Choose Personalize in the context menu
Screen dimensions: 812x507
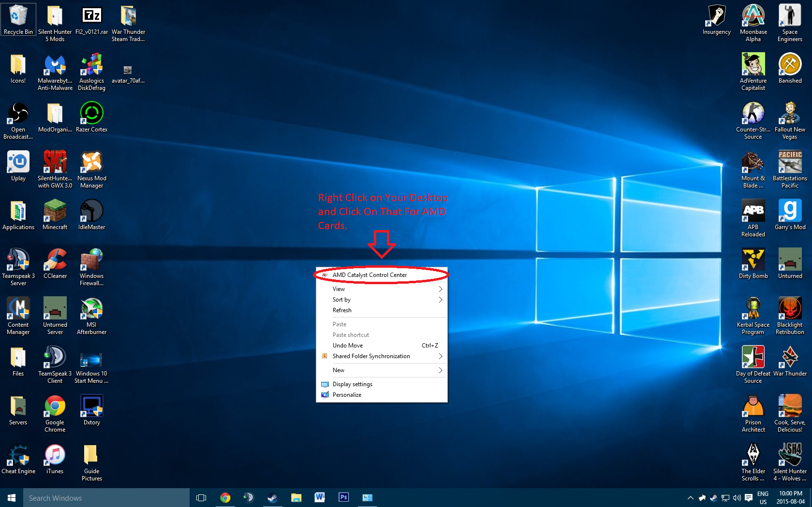point(382,395)
